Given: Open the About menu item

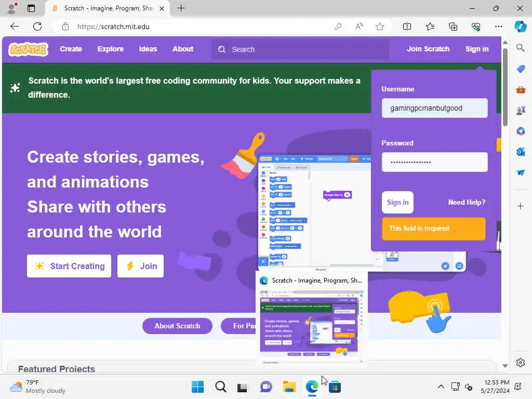Looking at the screenshot, I should click(183, 49).
